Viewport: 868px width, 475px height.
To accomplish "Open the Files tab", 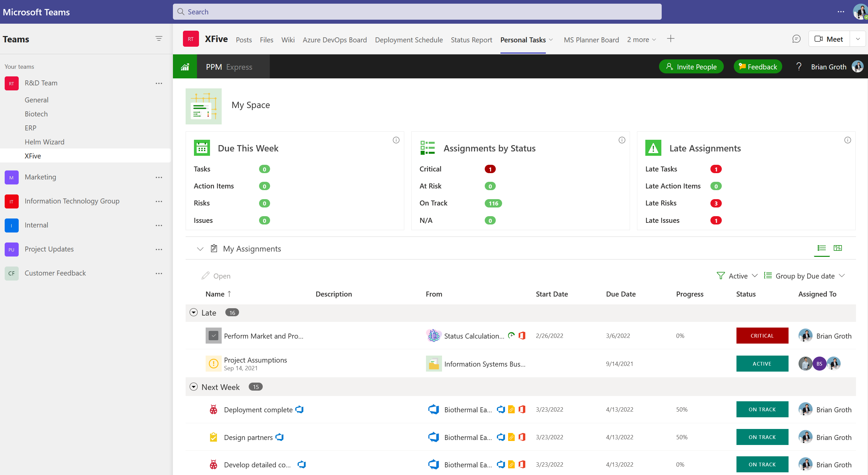I will click(x=266, y=40).
